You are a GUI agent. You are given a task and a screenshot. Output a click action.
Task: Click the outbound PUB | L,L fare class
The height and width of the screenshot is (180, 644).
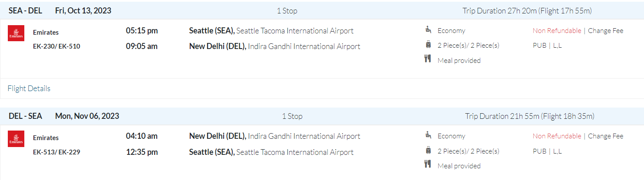(x=547, y=46)
